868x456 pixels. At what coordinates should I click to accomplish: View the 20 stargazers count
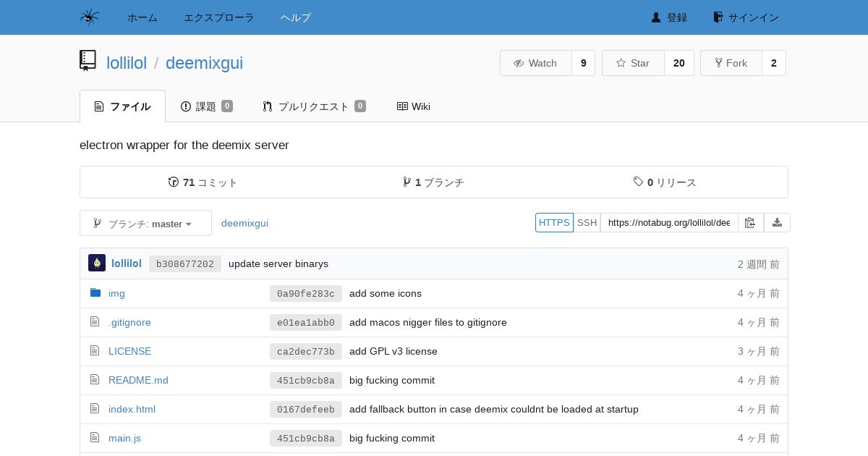(679, 63)
